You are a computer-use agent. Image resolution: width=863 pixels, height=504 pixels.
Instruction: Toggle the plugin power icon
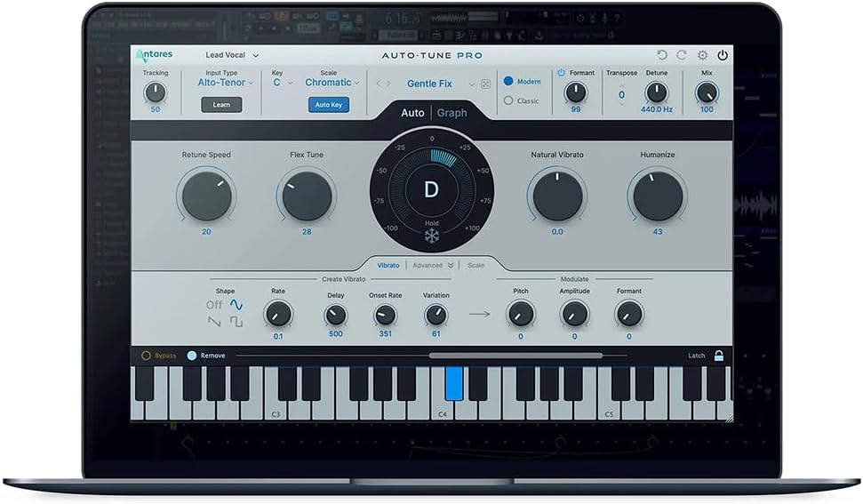click(723, 55)
